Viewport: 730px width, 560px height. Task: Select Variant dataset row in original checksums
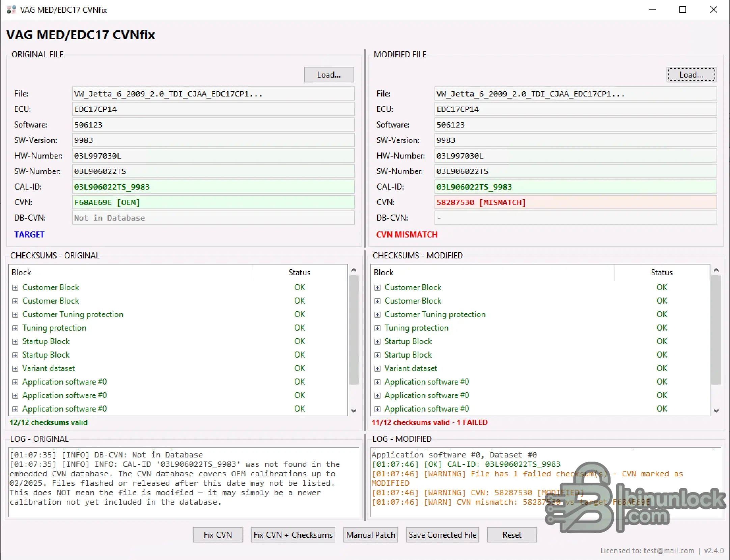pos(178,368)
